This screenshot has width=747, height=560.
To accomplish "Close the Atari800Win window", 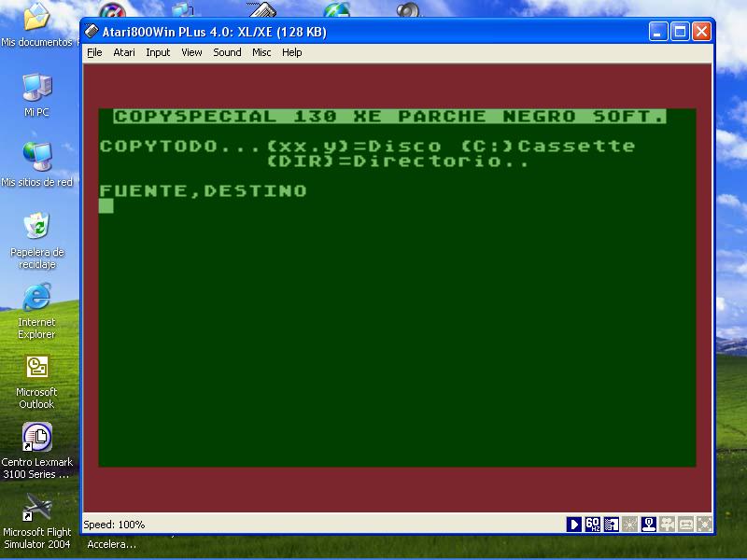I will 702,32.
